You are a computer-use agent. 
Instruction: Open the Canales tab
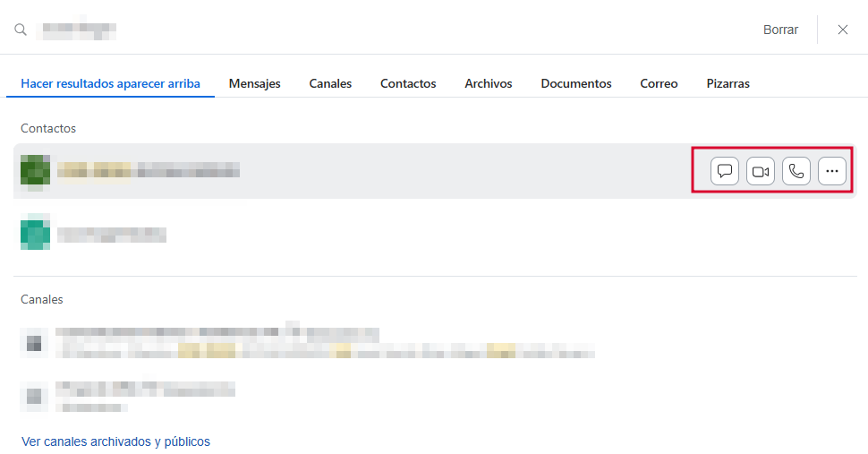(x=330, y=83)
